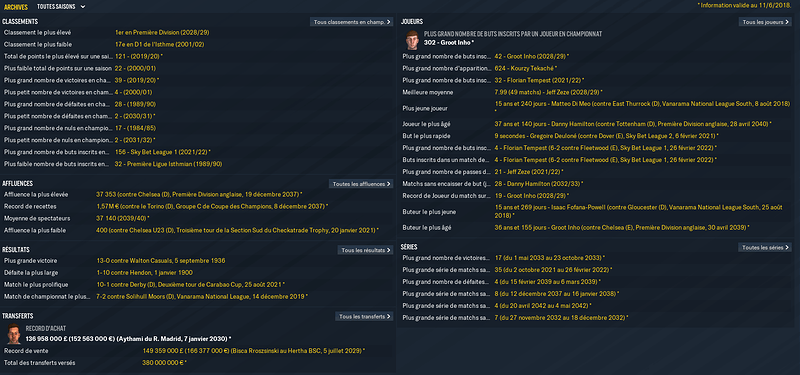Open the Bisca Rroszinski sale record
This screenshot has height=375, width=800.
[x=254, y=351]
